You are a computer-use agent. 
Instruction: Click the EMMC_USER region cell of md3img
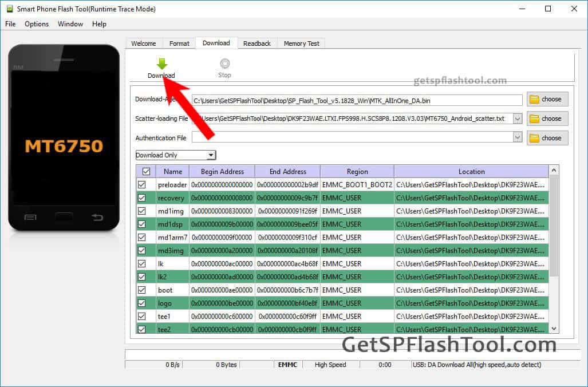point(357,250)
